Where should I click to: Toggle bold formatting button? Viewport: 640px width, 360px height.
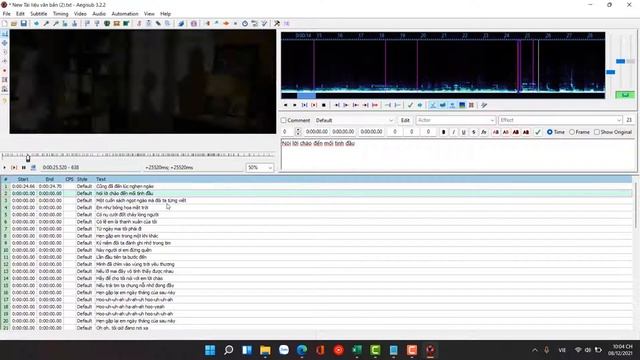[444, 132]
